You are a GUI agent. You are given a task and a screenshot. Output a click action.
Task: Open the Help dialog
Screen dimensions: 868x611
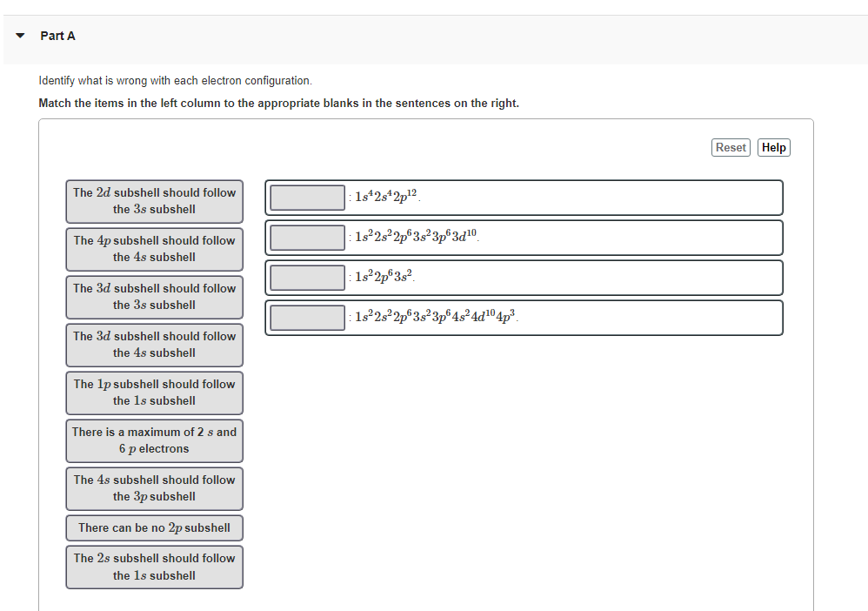(x=773, y=147)
